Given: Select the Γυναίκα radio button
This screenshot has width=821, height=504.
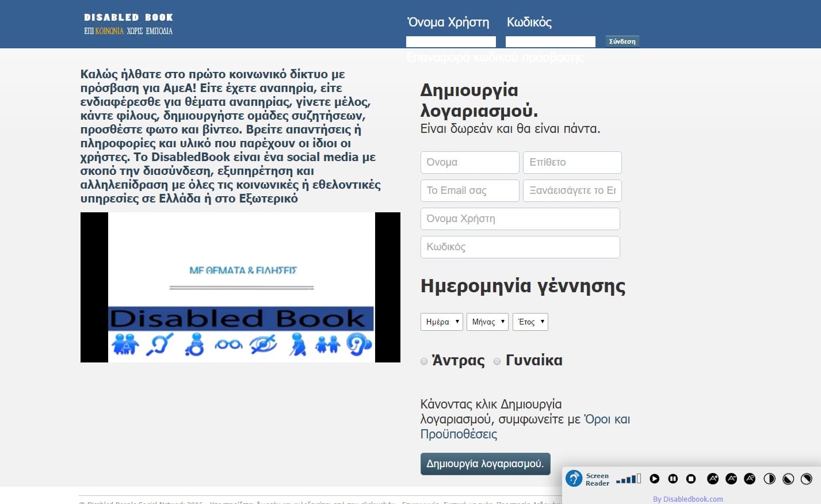Looking at the screenshot, I should click(497, 361).
